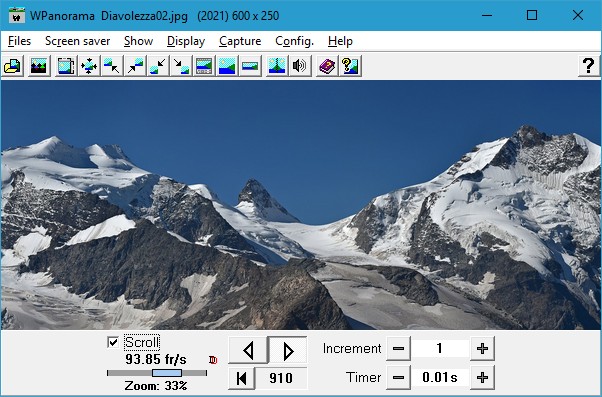602x397 pixels.
Task: Open the Capture menu
Action: [x=240, y=41]
